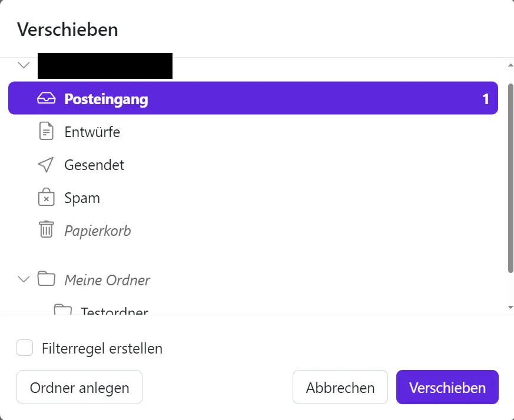This screenshot has width=514, height=420.
Task: Click the Spam crossed-box icon
Action: point(45,198)
